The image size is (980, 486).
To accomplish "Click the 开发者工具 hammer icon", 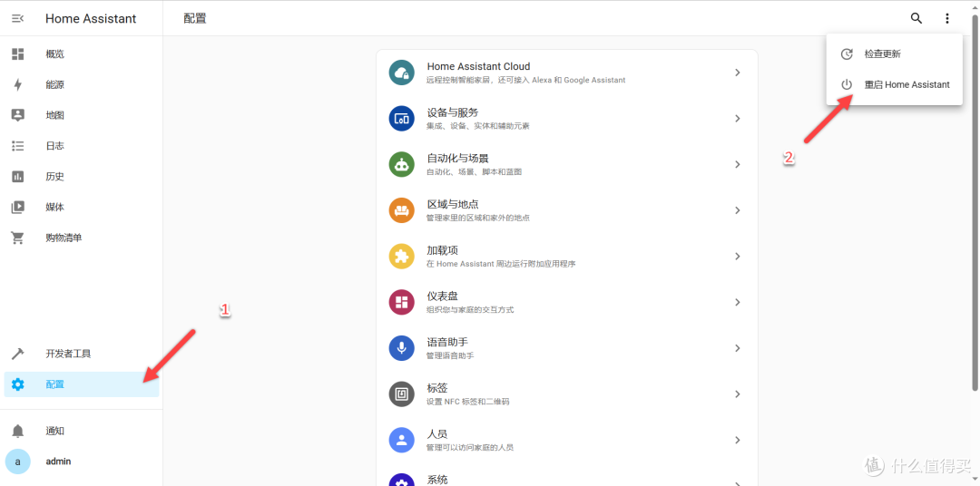I will (x=17, y=354).
